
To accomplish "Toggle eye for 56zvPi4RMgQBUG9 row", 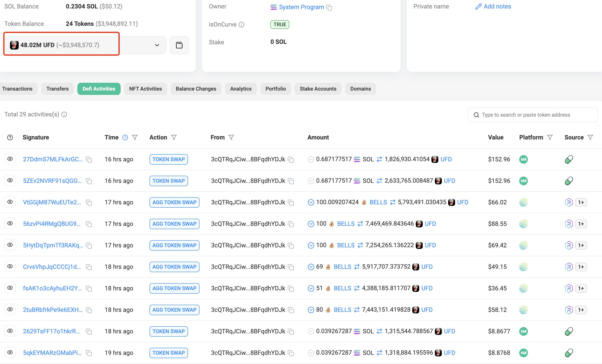I will tap(10, 223).
